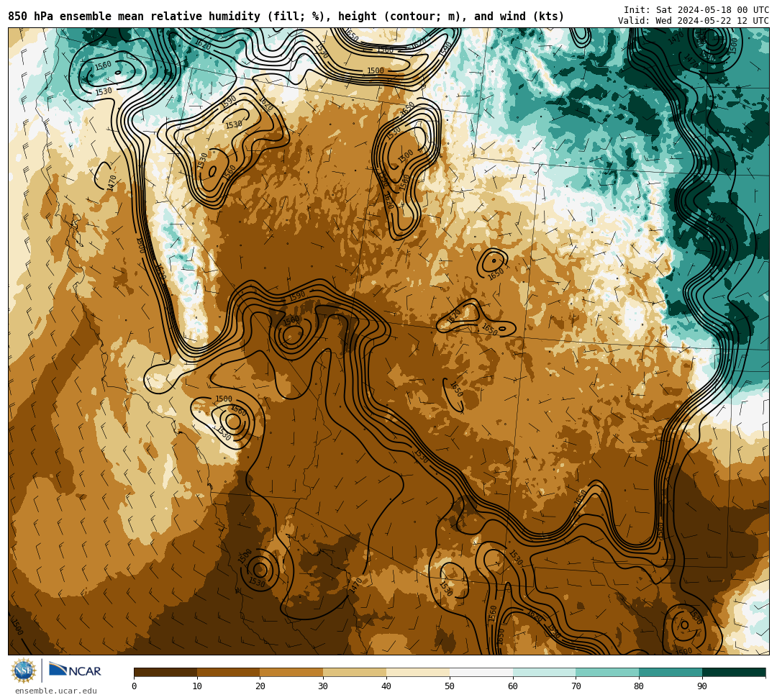The width and height of the screenshot is (777, 700).
Task: Click the colorbar tick label 70
Action: pyautogui.click(x=576, y=686)
